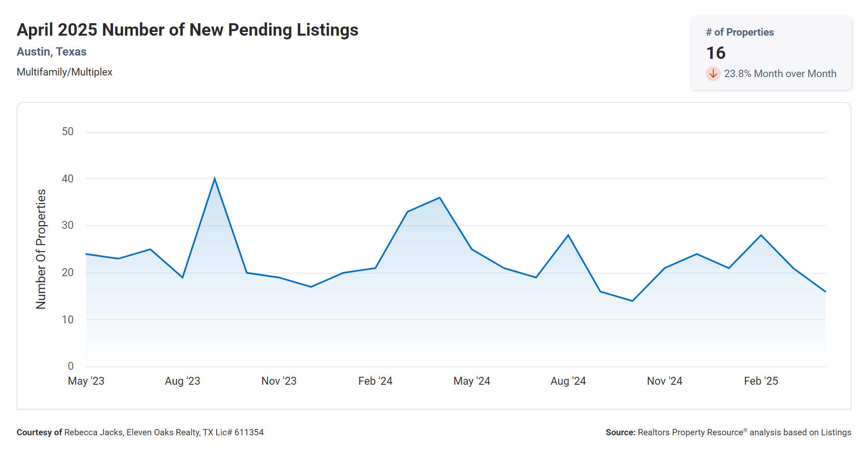Click the "23.8% Month over Month" text
Screen dimensions: 868x456
780,74
